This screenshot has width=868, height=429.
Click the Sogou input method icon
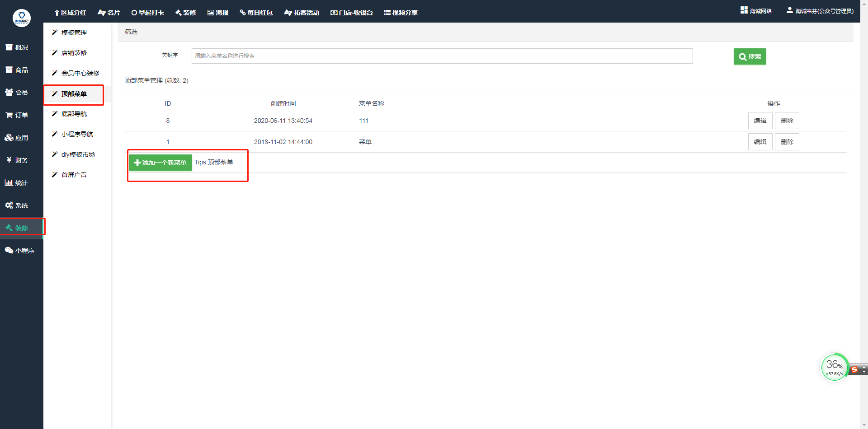pyautogui.click(x=854, y=369)
